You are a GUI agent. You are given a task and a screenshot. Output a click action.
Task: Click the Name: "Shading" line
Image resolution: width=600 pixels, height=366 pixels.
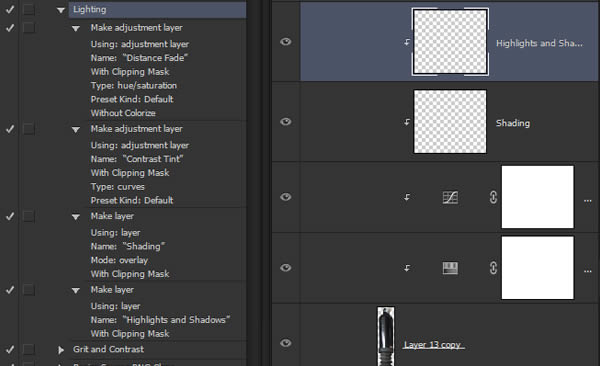pyautogui.click(x=127, y=246)
